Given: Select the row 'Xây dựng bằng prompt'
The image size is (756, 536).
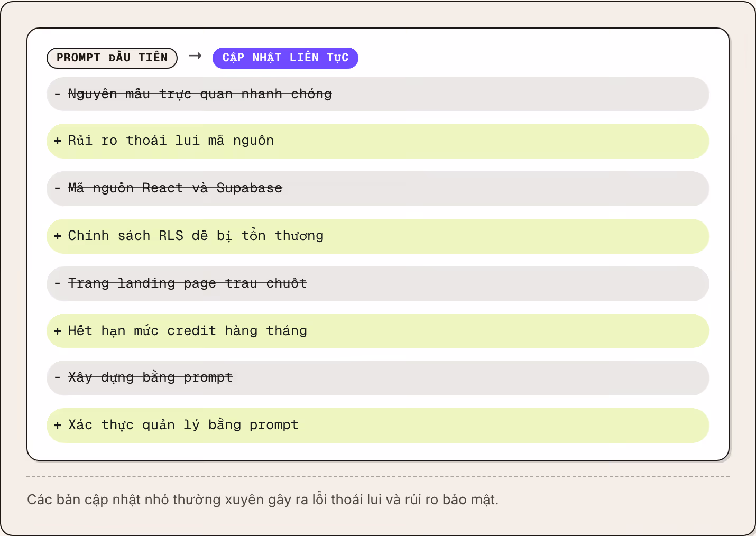Looking at the screenshot, I should (378, 378).
